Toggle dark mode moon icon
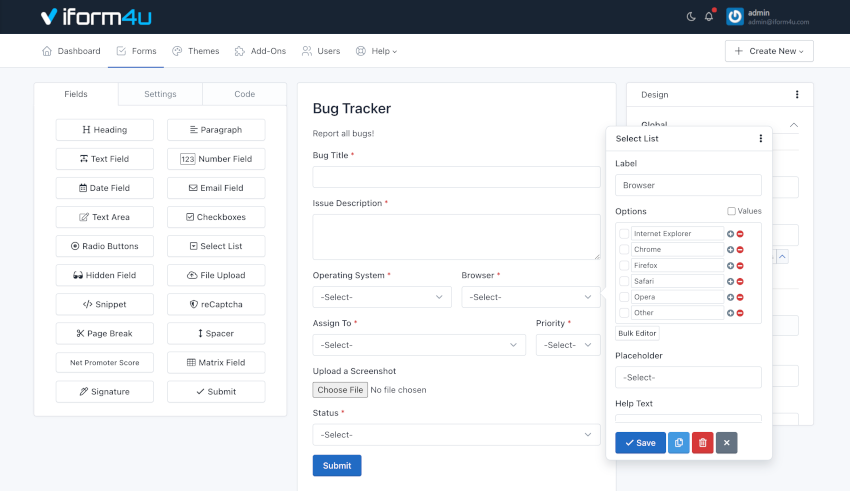850x491 pixels. point(691,17)
